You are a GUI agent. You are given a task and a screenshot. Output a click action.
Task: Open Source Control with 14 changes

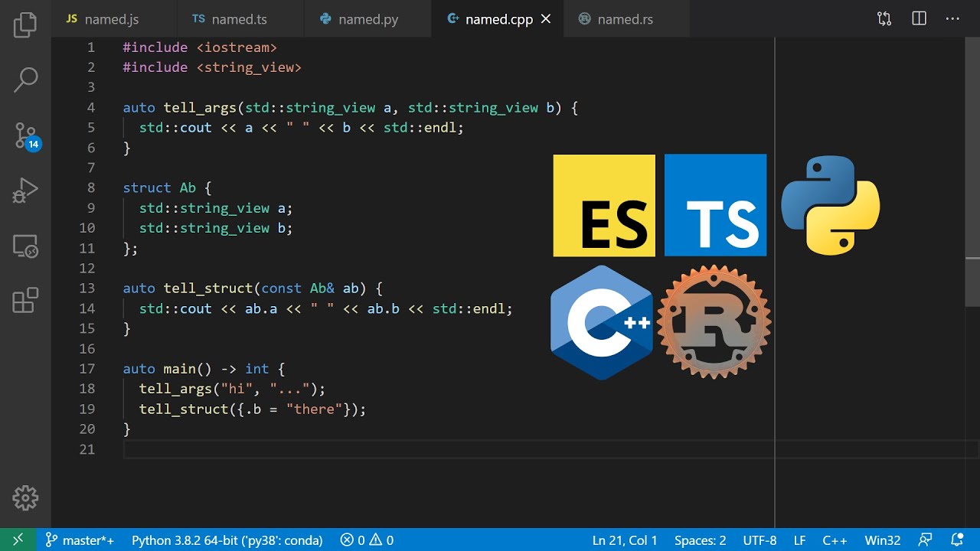click(25, 136)
